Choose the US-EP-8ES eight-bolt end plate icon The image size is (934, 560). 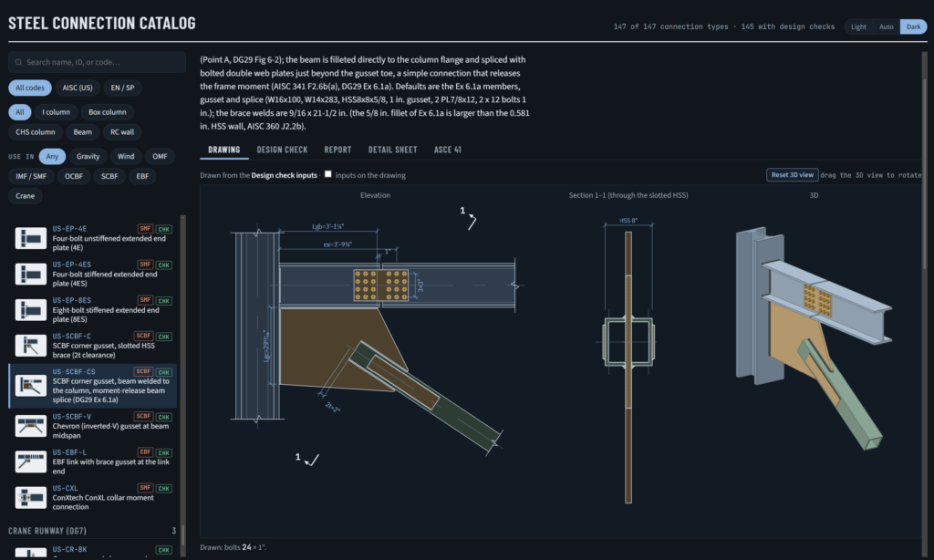click(x=30, y=310)
